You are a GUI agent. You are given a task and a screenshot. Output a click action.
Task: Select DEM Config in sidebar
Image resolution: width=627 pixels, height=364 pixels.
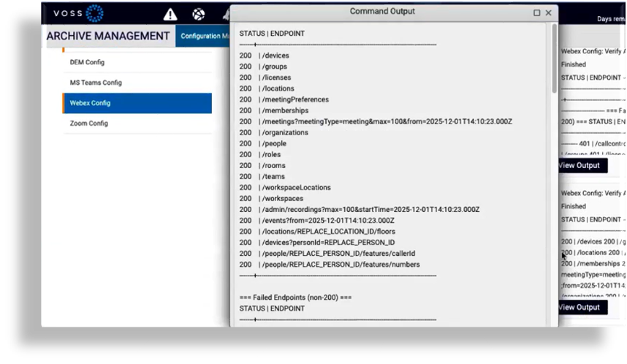tap(137, 62)
